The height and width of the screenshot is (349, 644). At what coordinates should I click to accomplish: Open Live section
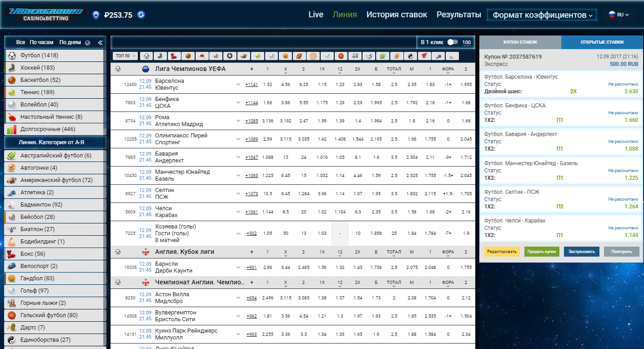coord(316,15)
